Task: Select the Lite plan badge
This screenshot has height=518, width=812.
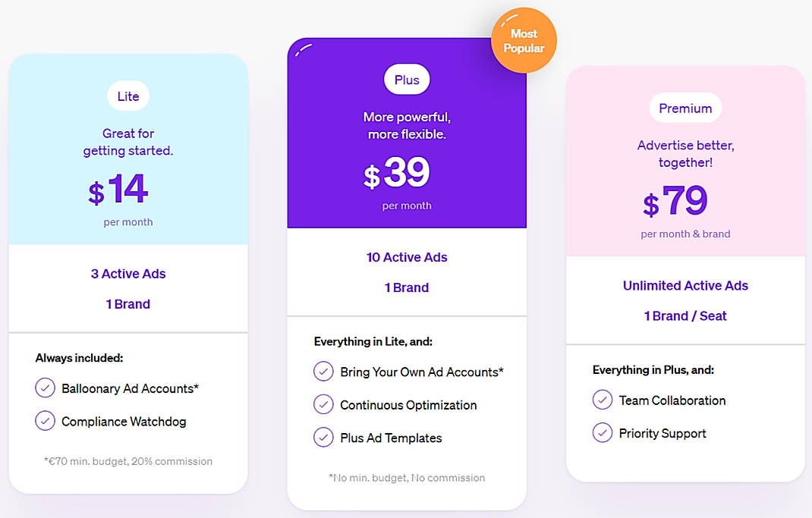Action: click(127, 96)
